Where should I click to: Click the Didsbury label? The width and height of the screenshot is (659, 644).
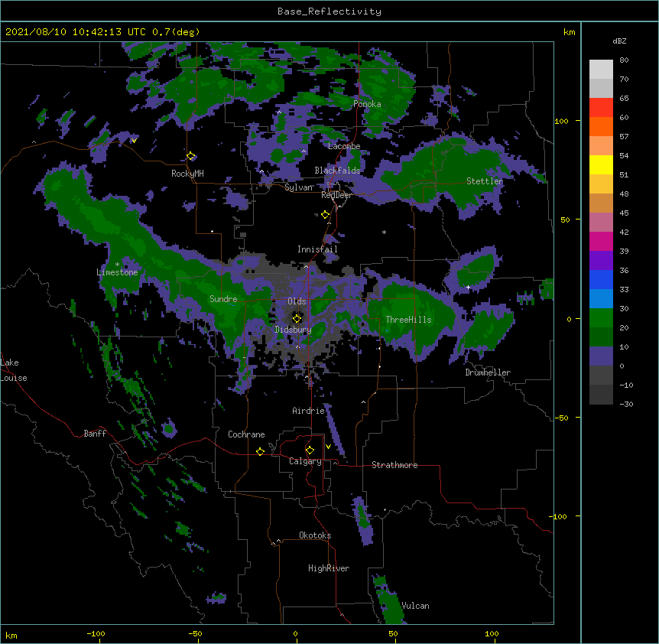[x=294, y=330]
